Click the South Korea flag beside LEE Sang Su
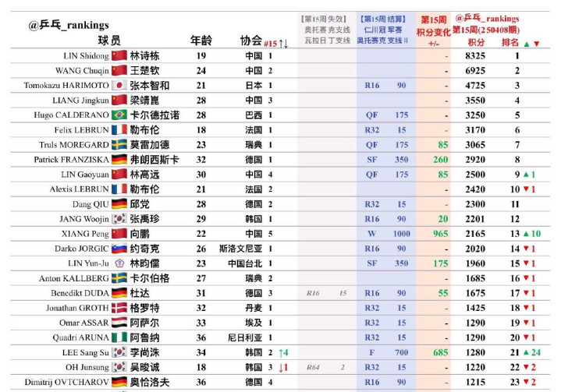The width and height of the screenshot is (561, 392). 119,352
